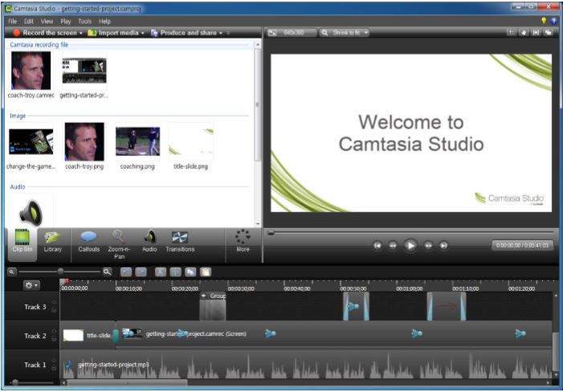The image size is (563, 392).
Task: Click the timeline Redo button
Action: click(x=141, y=272)
